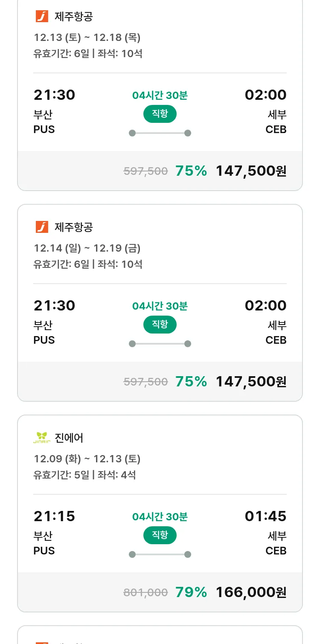The height and width of the screenshot is (644, 320).
Task: Click the 147,500원 price on 12.13 flight
Action: tap(251, 171)
